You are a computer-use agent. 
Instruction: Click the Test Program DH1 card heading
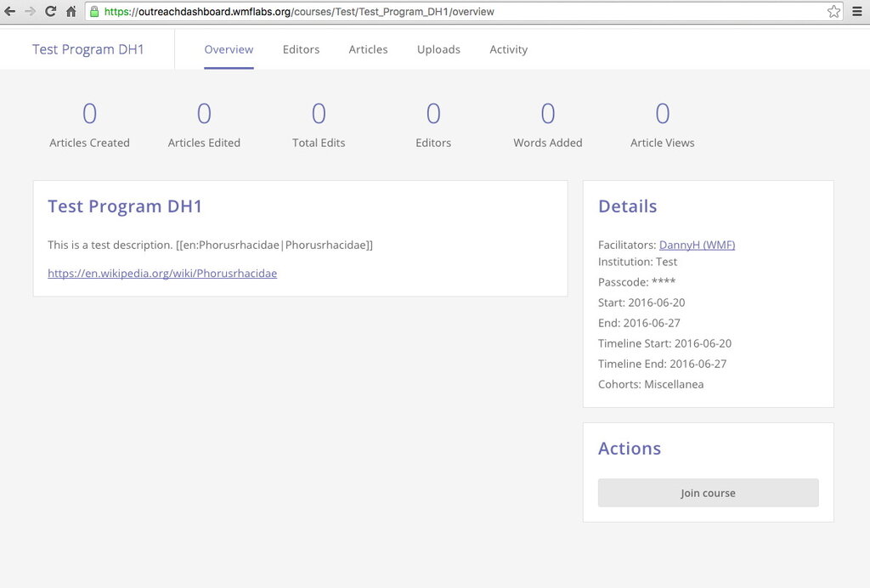point(125,206)
